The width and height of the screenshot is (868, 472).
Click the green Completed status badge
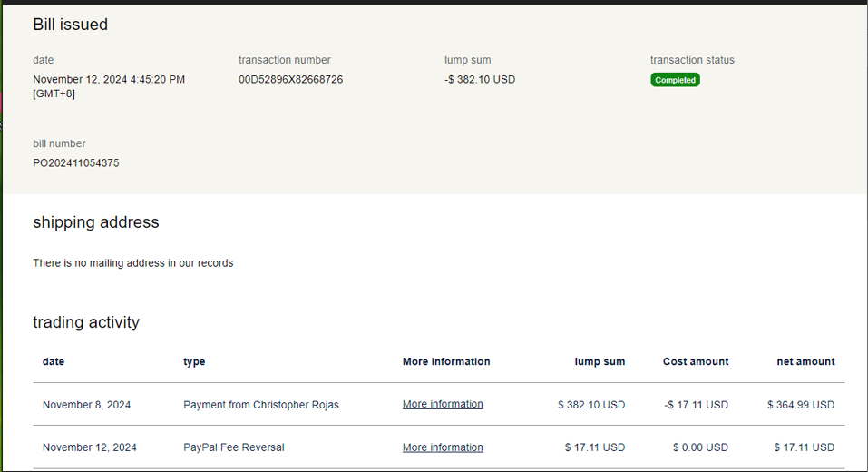[x=675, y=80]
